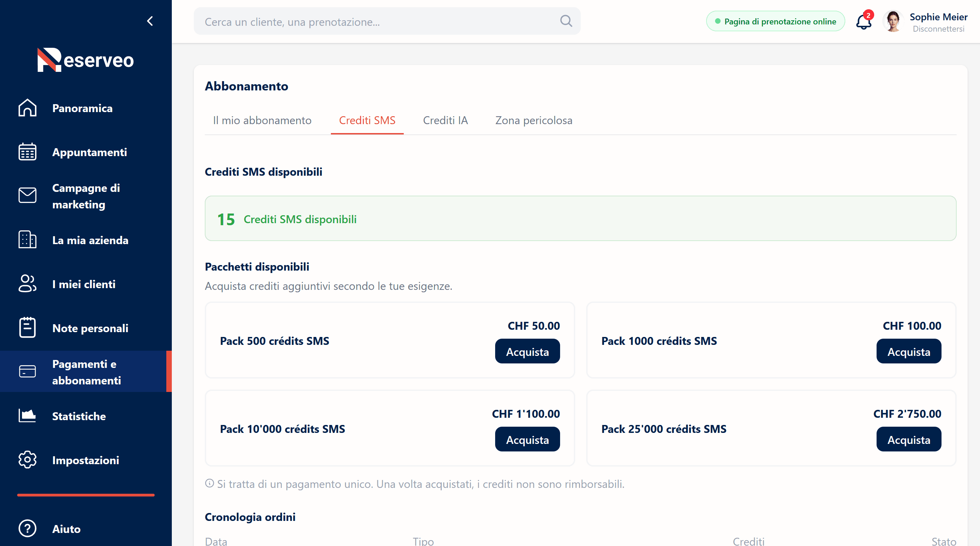Viewport: 980px width, 546px height.
Task: Open the Zona pericolosa tab
Action: coord(533,120)
